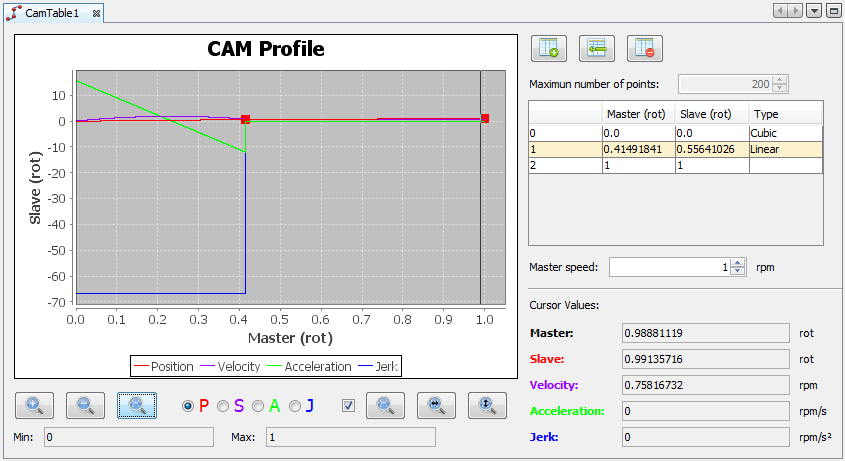
Task: Select the Cubic type cell in row 0
Action: 786,133
